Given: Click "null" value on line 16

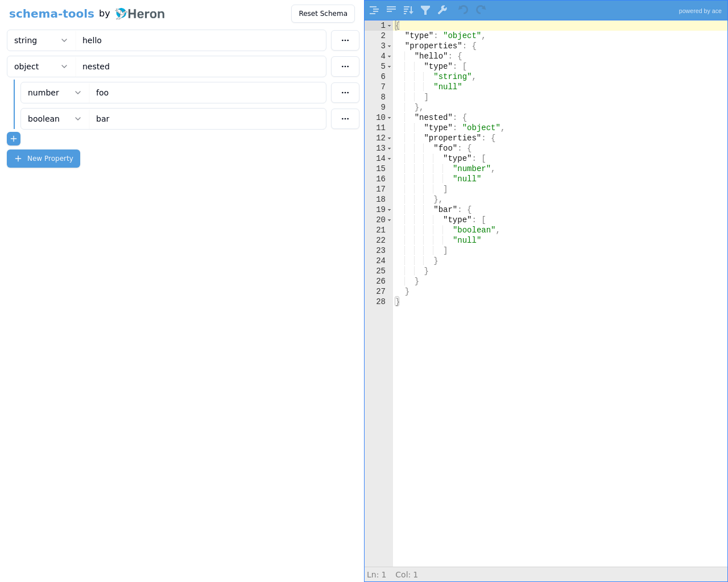Looking at the screenshot, I should coord(467,179).
